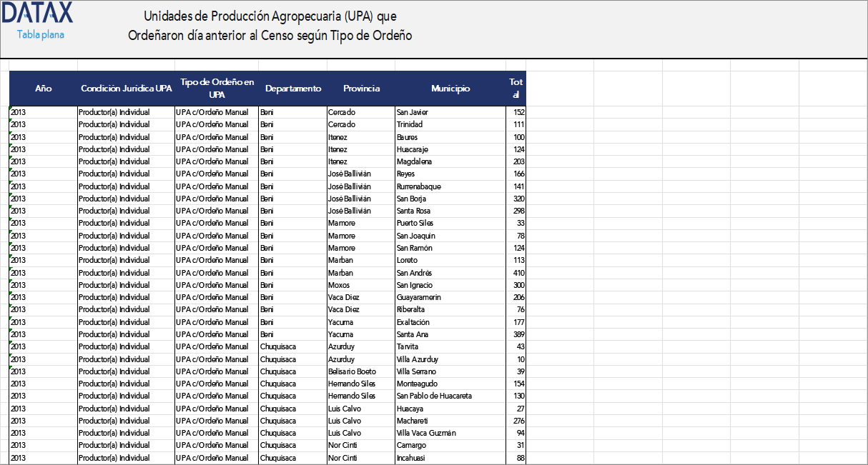Viewport: 868px width, 465px height.
Task: Select the Villa Vaca Guzmán cell
Action: pos(426,433)
